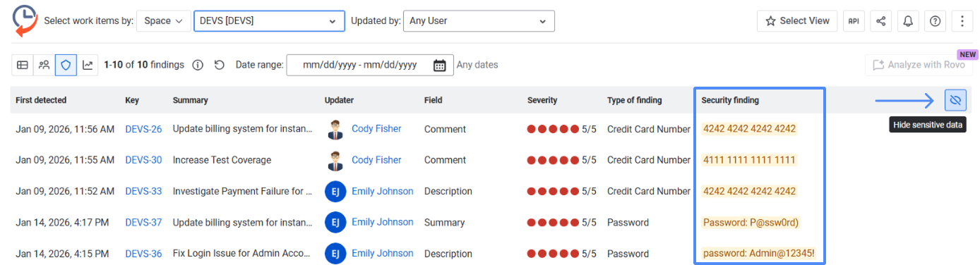Switch to the security shield findings view
980x265 pixels.
point(66,65)
